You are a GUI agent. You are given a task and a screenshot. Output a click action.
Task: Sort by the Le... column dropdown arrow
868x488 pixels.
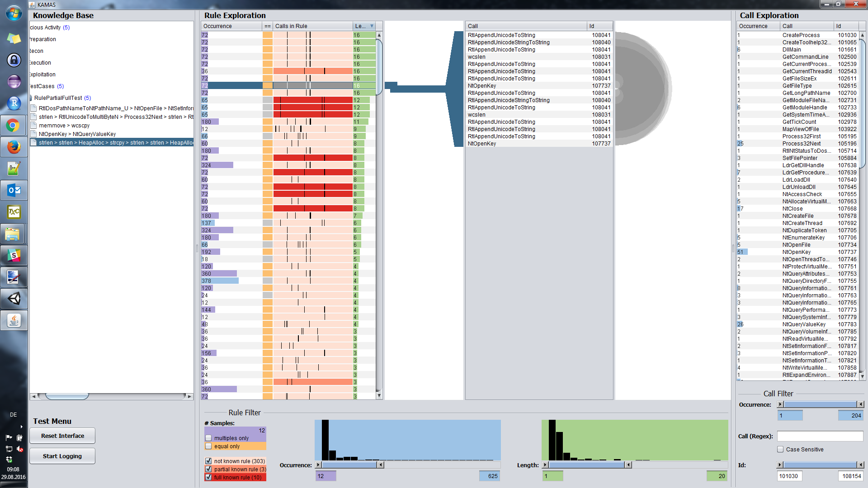[x=372, y=26]
